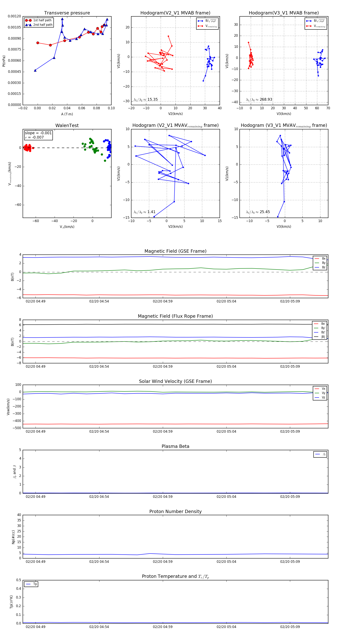The image size is (351, 644).
Task: Click the 'Pt(nPa)' y-axis label
Action: click(4, 61)
